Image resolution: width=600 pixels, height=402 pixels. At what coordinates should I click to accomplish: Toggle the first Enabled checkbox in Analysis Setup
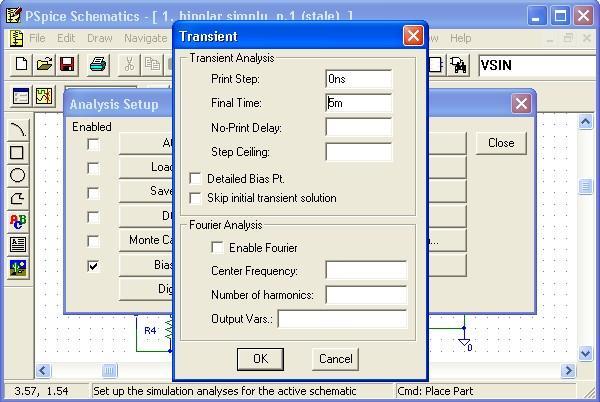(x=93, y=145)
